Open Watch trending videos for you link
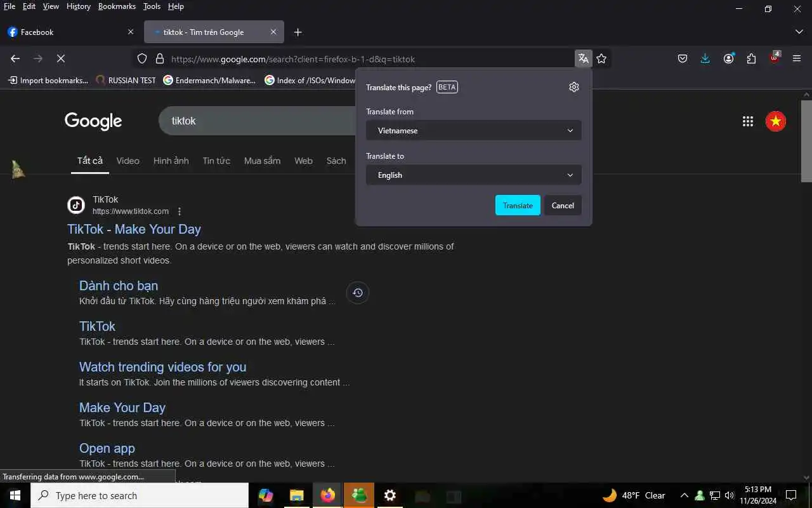Screen dimensions: 812x508 (x=162, y=367)
